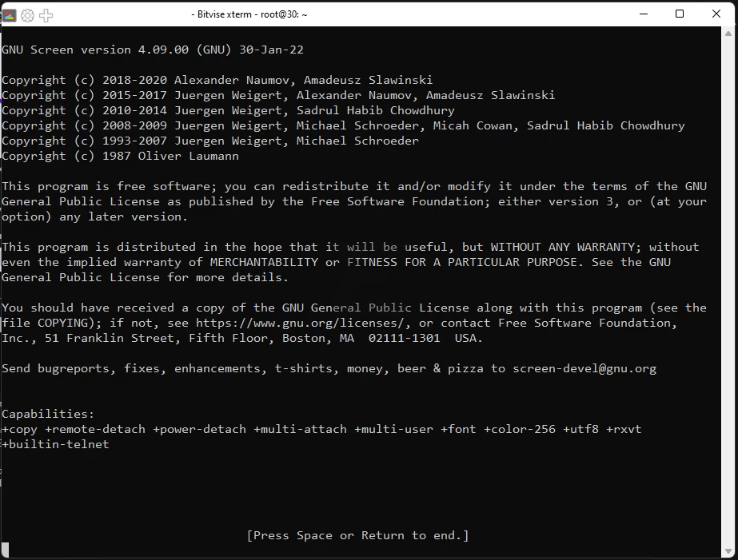Click 'Send bugreports' at line start
This screenshot has width=738, height=560.
point(55,368)
